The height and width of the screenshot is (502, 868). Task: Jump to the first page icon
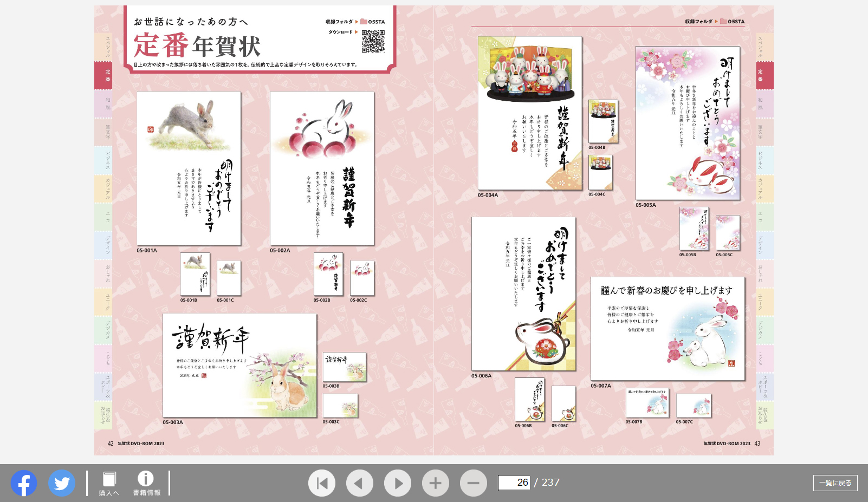coord(322,482)
